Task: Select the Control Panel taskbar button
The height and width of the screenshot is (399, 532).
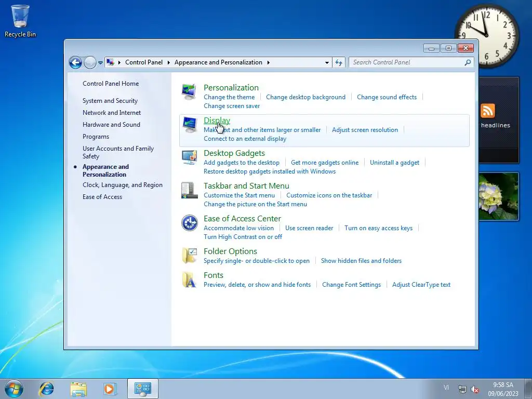Action: pos(143,389)
